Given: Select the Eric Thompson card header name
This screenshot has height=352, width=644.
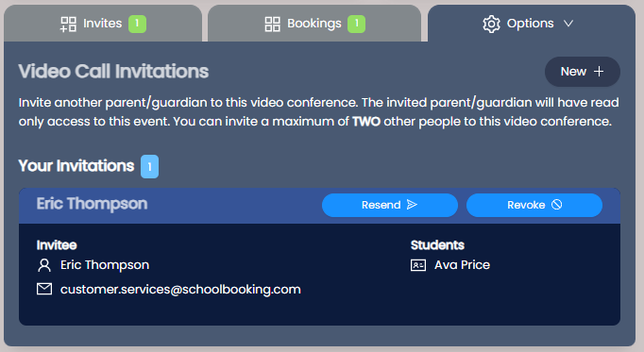Looking at the screenshot, I should [x=92, y=204].
